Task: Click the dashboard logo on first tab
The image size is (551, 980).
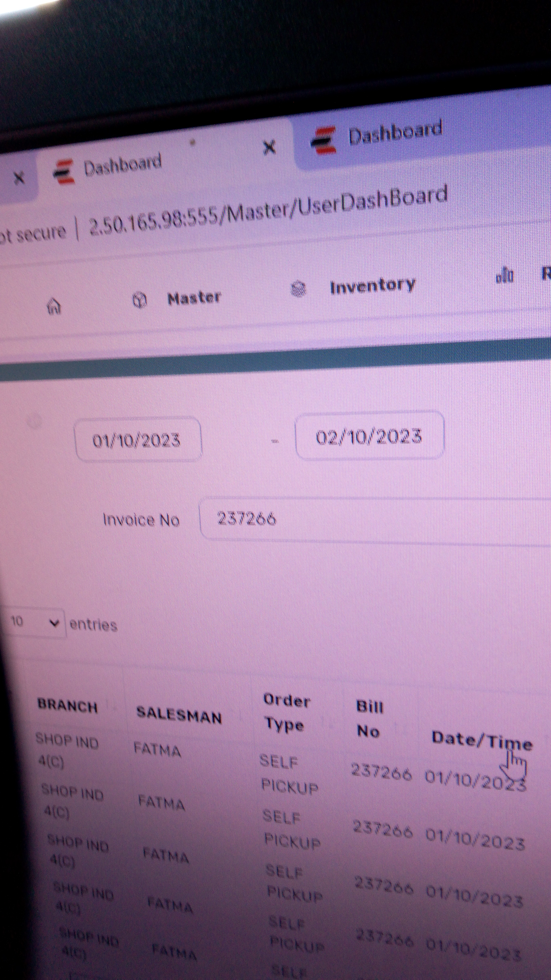Action: [x=63, y=172]
